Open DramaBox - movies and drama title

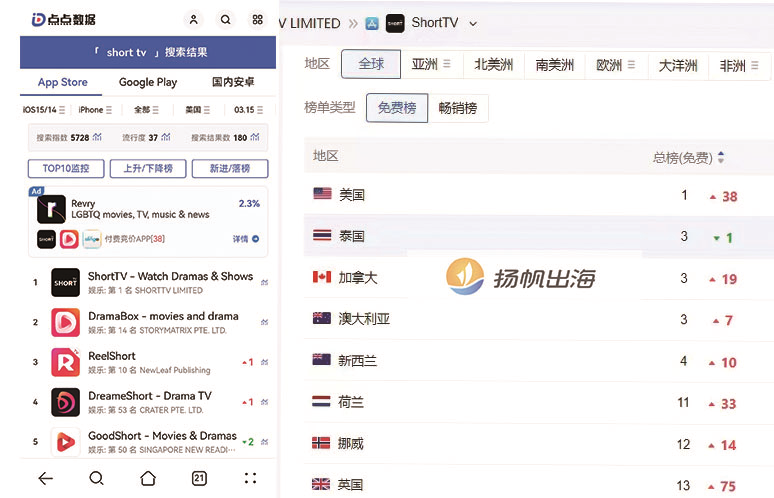click(x=163, y=316)
